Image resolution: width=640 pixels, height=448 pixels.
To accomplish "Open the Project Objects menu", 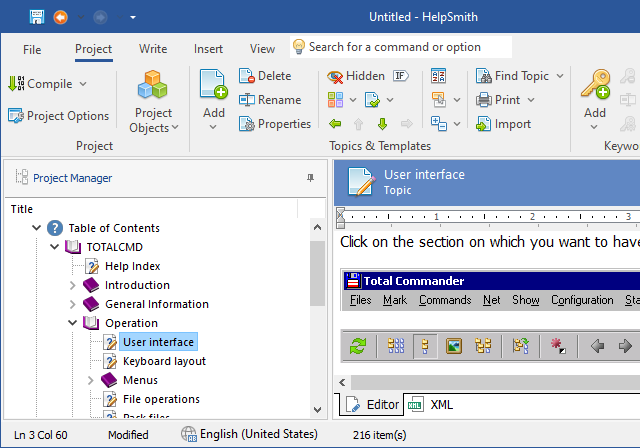I will click(x=153, y=102).
